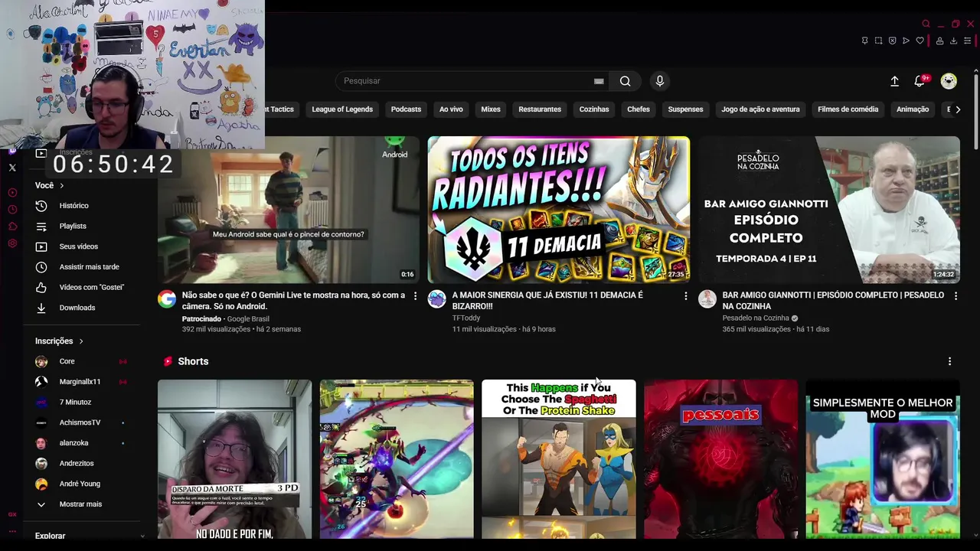Viewport: 980px width, 551px height.
Task: Open extensions cube icon in the sidebar
Action: pos(12,227)
